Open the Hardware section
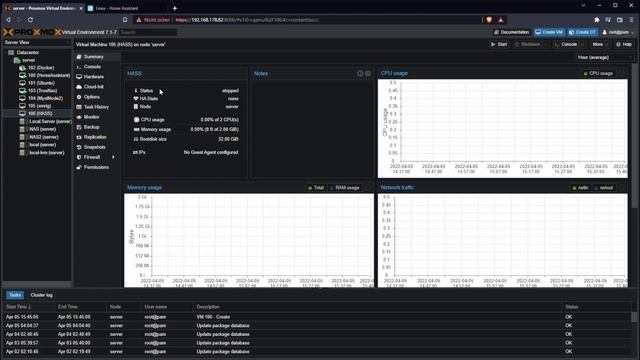Viewport: 640px width, 360px height. click(x=97, y=77)
